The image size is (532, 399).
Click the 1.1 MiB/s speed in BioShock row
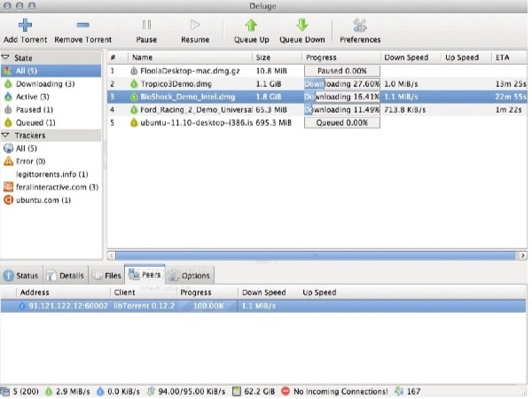pyautogui.click(x=401, y=97)
